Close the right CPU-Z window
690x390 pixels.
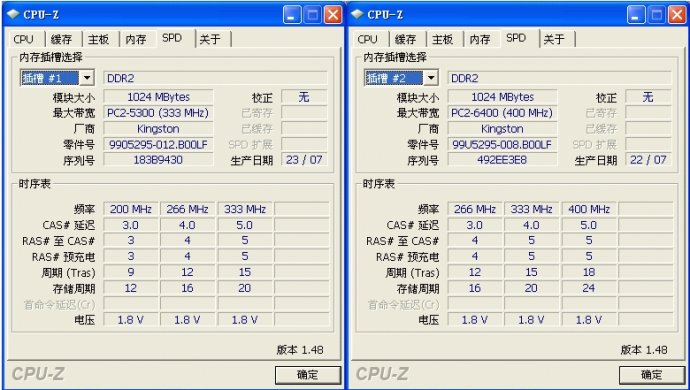(x=677, y=15)
